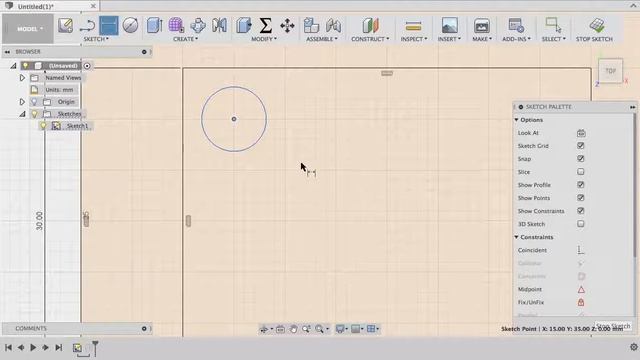640x360 pixels.
Task: Click the Select tool icon
Action: tap(553, 25)
